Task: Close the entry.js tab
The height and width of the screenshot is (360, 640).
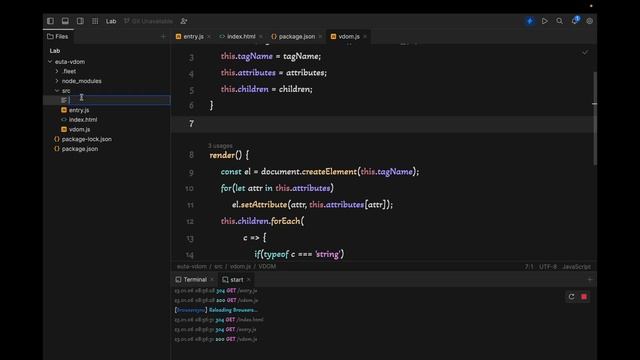Action: (x=209, y=37)
